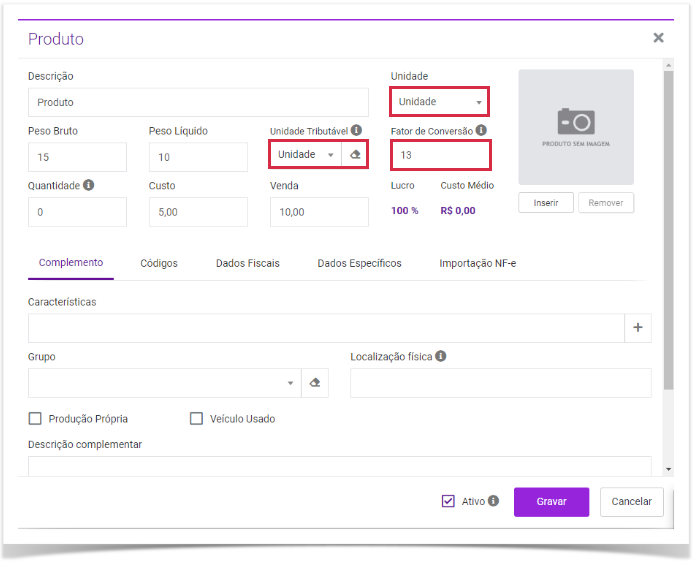The image size is (694, 562).
Task: Click Inserir to add product image
Action: pos(546,203)
